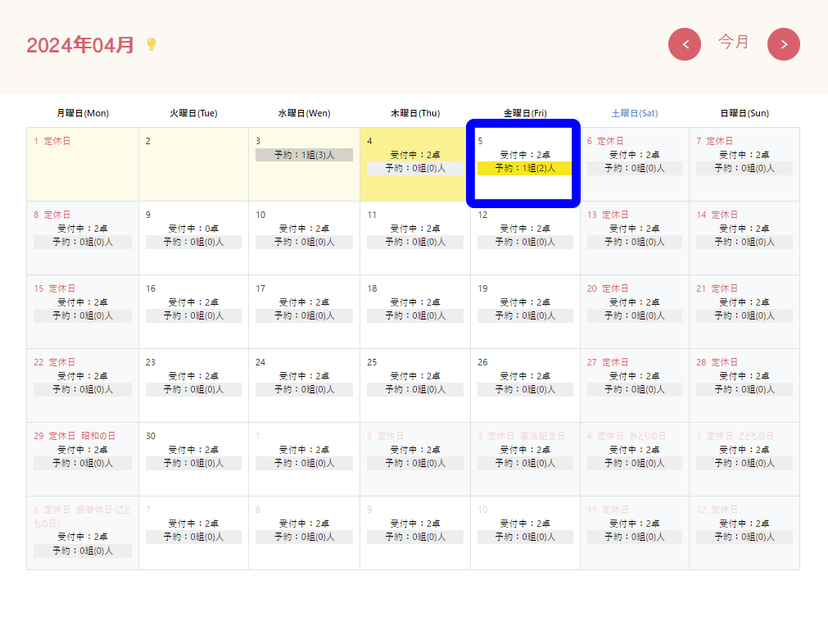The width and height of the screenshot is (828, 644).
Task: Open April 17 reservation bar
Action: (x=304, y=315)
